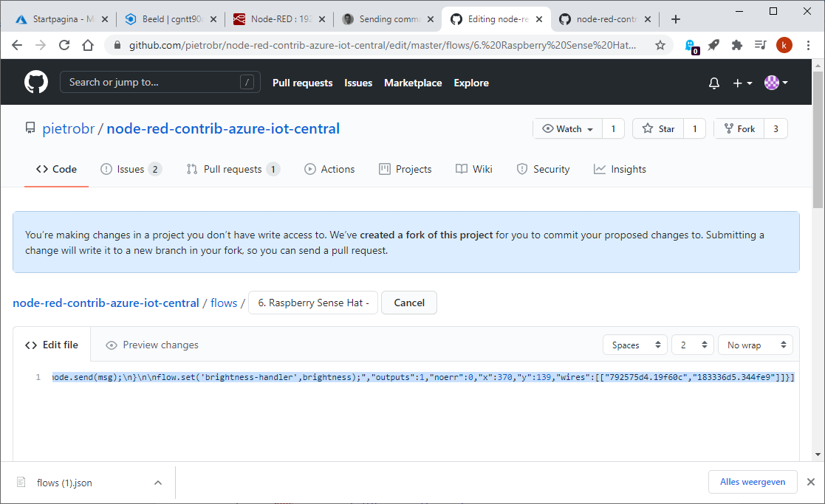Open the browser extensions puzzle icon
This screenshot has height=504, width=825.
tap(736, 46)
